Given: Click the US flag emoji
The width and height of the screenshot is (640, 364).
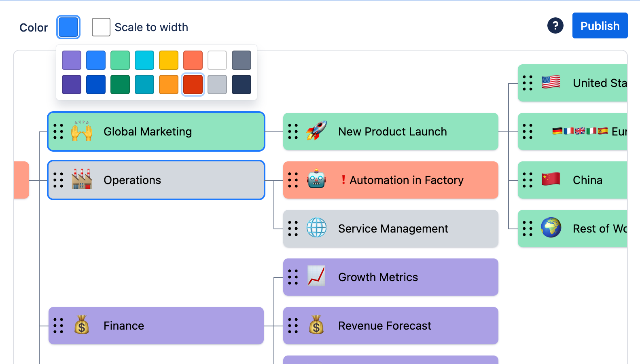Looking at the screenshot, I should click(x=551, y=82).
